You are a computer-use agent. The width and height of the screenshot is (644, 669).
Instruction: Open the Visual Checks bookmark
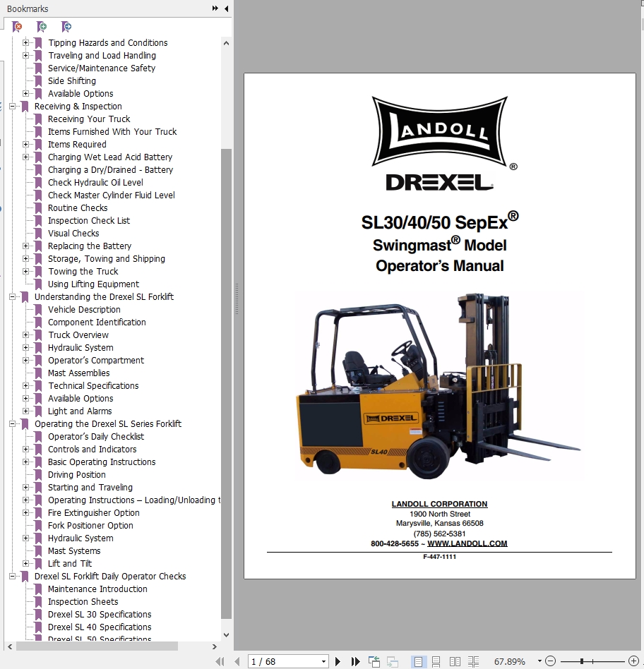click(73, 234)
